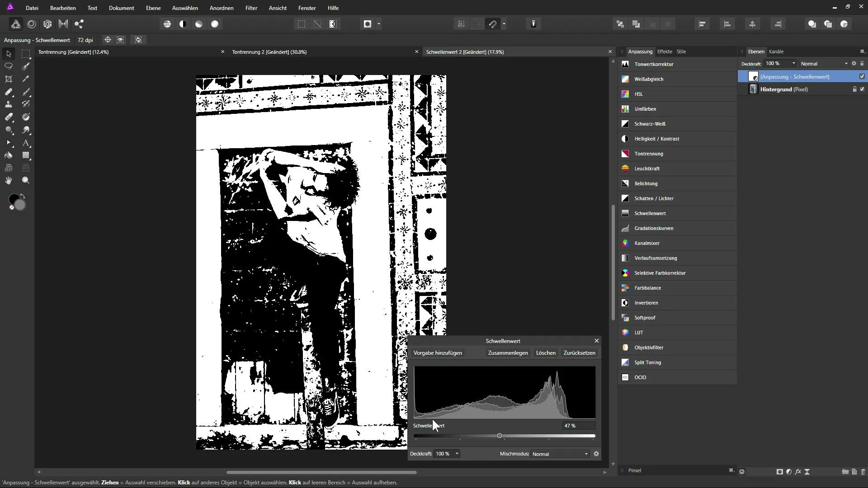Add a Tonwertkorrektur adjustment
868x488 pixels.
tap(677, 64)
